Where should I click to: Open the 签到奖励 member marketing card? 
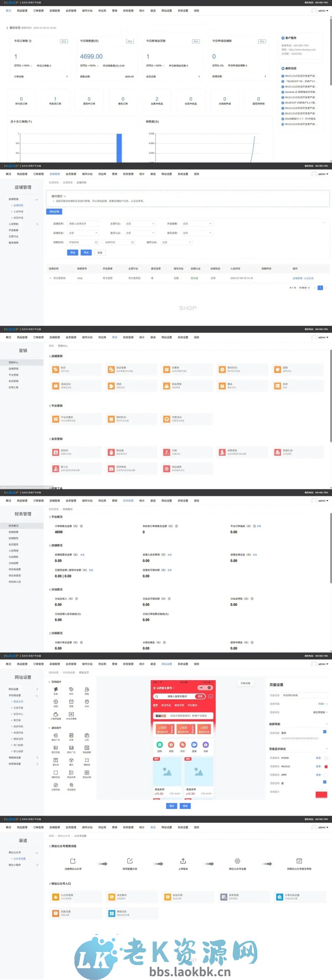tap(131, 469)
